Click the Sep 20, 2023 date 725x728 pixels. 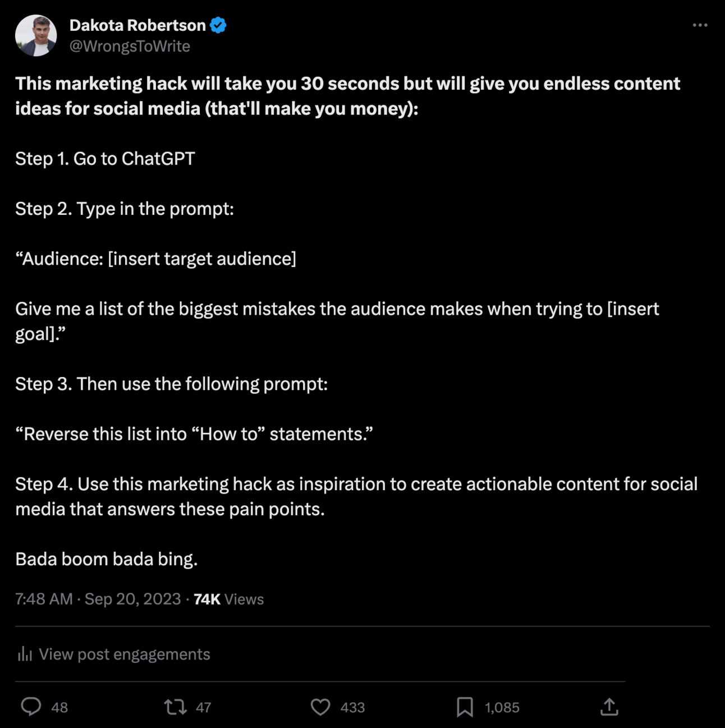(x=132, y=599)
